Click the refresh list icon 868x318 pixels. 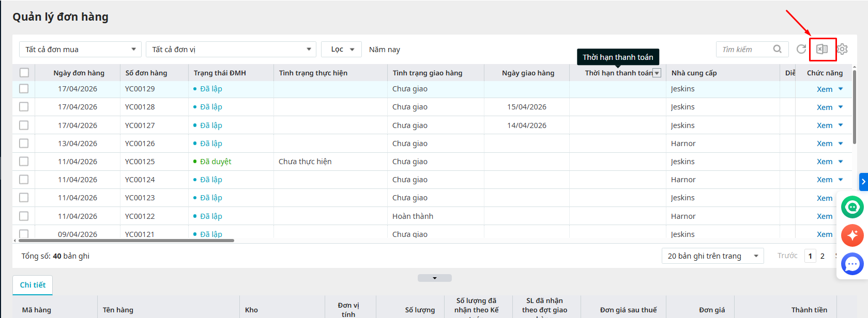(x=801, y=49)
